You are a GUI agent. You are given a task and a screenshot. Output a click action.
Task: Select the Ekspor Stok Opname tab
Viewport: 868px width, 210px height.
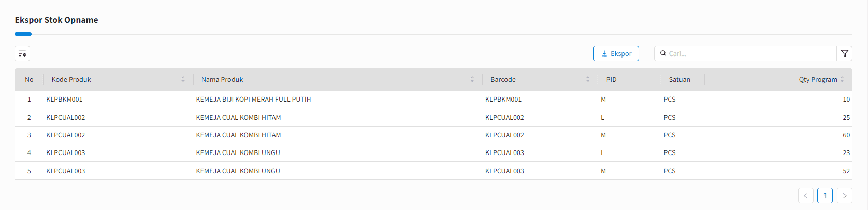click(56, 20)
